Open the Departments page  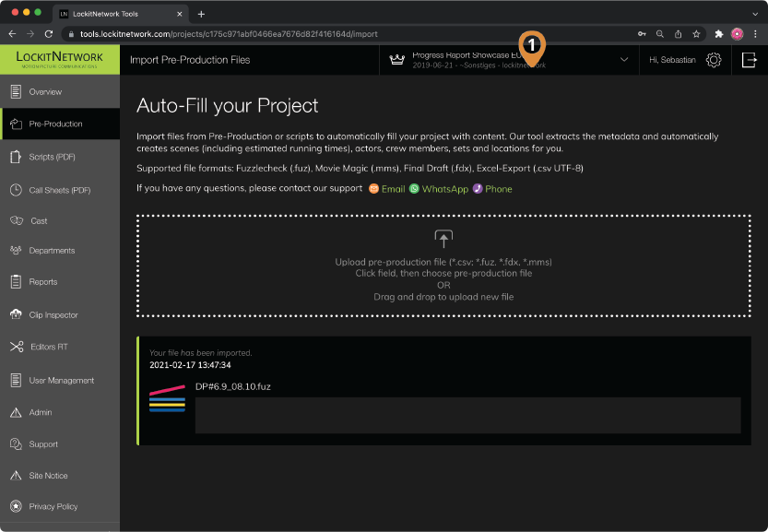[60, 250]
